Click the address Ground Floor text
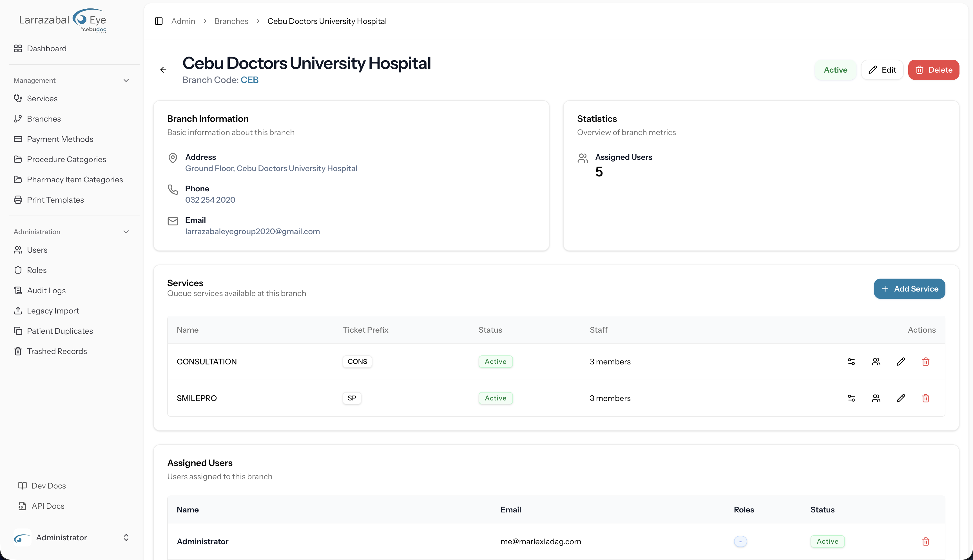 (271, 169)
